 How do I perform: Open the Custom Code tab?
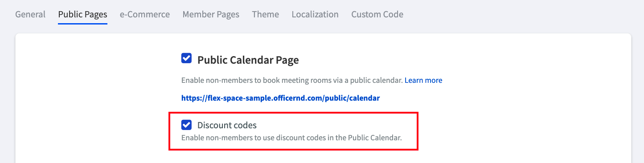click(x=377, y=14)
